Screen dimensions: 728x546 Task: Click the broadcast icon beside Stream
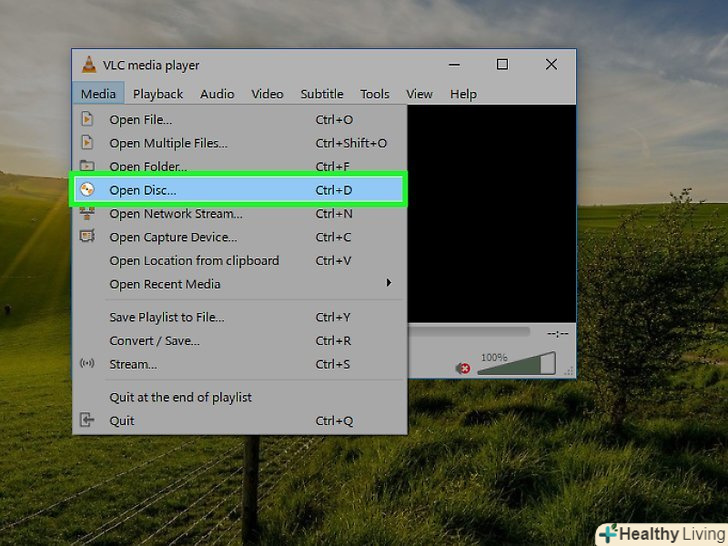point(87,364)
